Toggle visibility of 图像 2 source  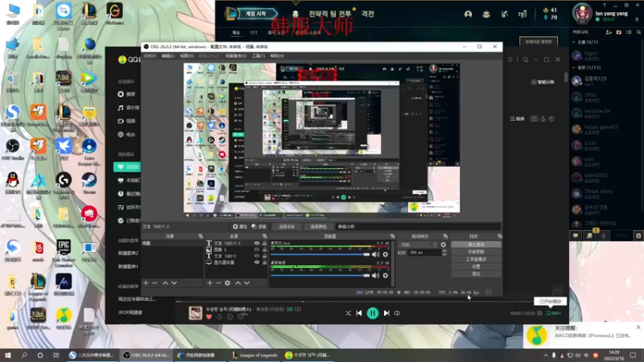point(257,249)
